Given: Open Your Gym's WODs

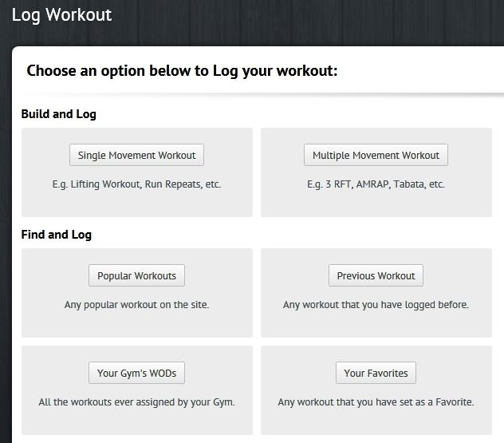Looking at the screenshot, I should point(136,373).
